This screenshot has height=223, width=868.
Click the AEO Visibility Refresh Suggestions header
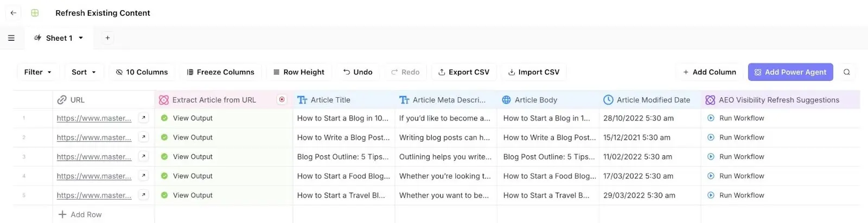[x=780, y=100]
